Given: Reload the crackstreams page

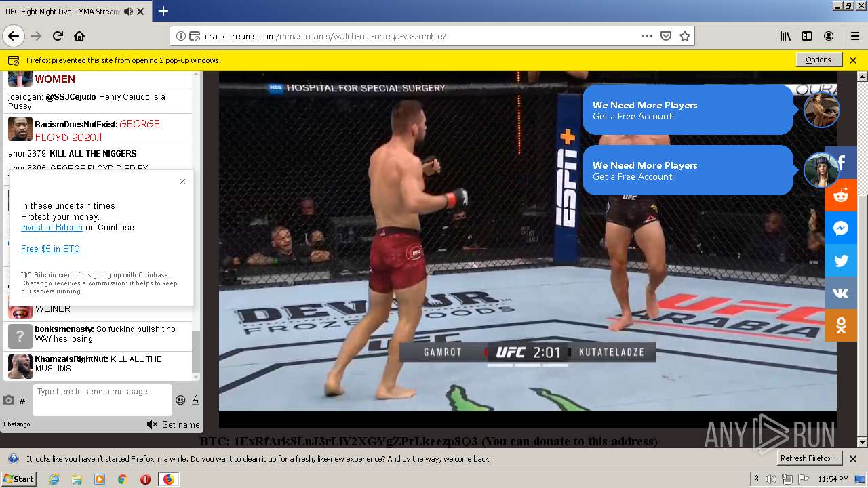Looking at the screenshot, I should pyautogui.click(x=58, y=36).
